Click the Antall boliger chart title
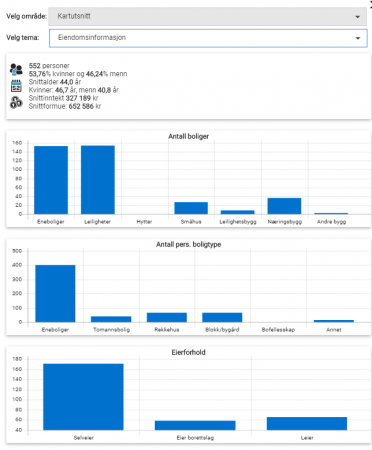Viewport: 372px width, 450px height. pyautogui.click(x=189, y=136)
